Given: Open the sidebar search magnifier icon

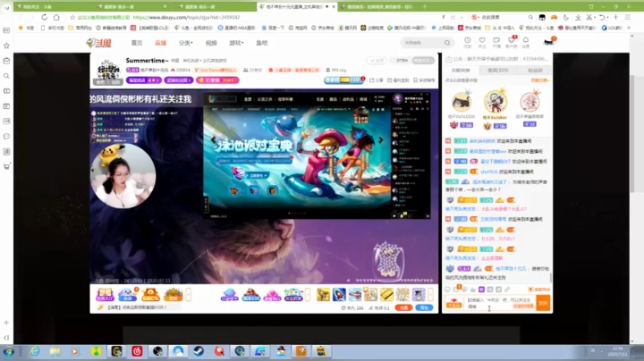Looking at the screenshot, I should 6,76.
